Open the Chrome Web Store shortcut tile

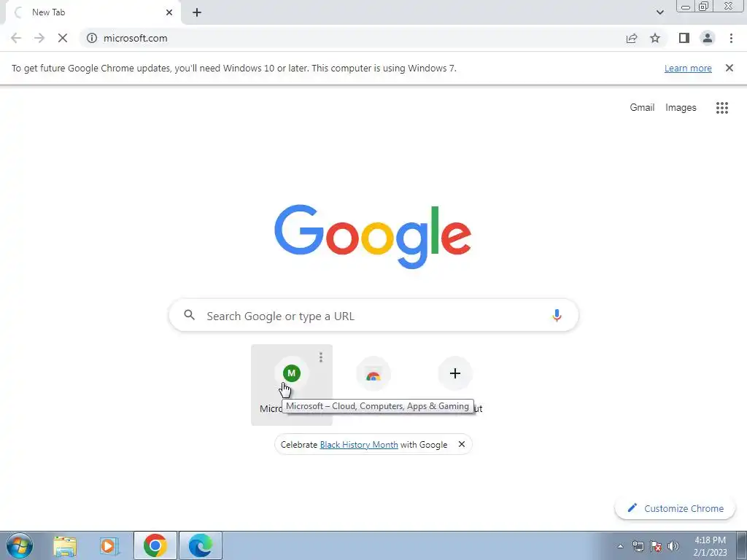click(373, 373)
